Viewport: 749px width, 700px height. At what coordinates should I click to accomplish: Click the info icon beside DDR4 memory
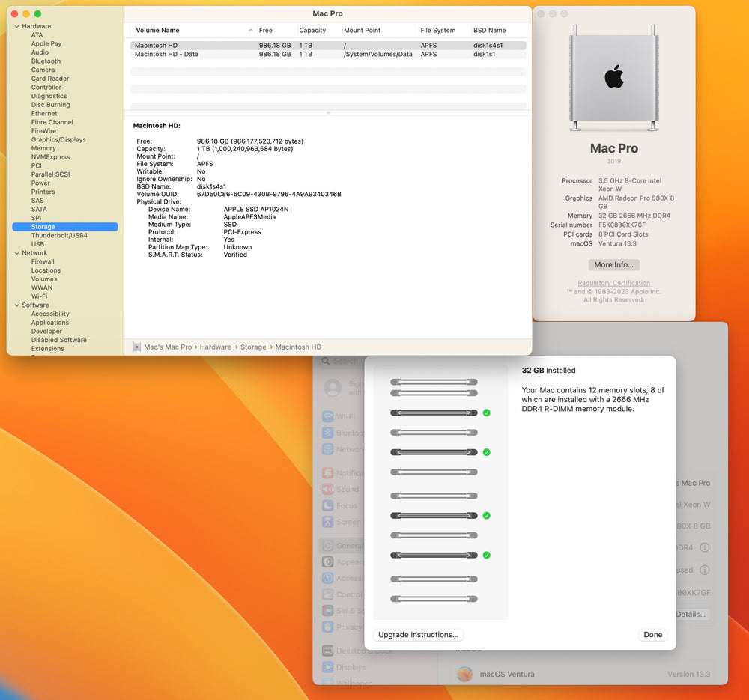click(704, 548)
